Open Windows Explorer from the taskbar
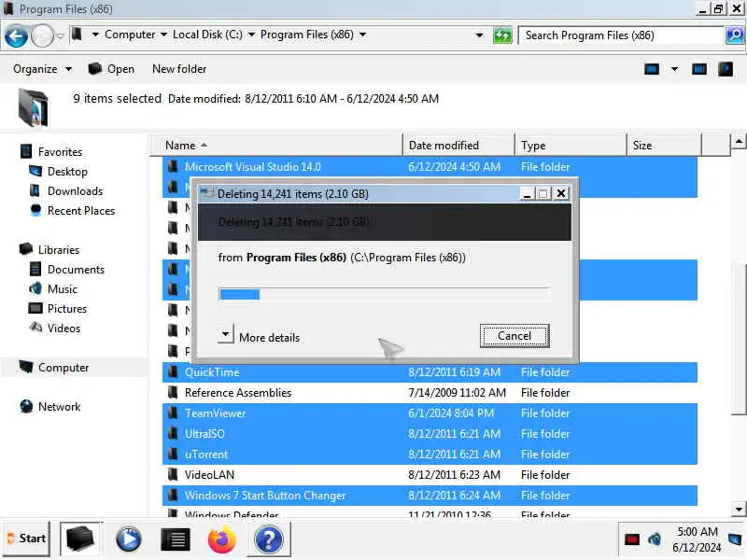The width and height of the screenshot is (747, 560). pyautogui.click(x=80, y=539)
